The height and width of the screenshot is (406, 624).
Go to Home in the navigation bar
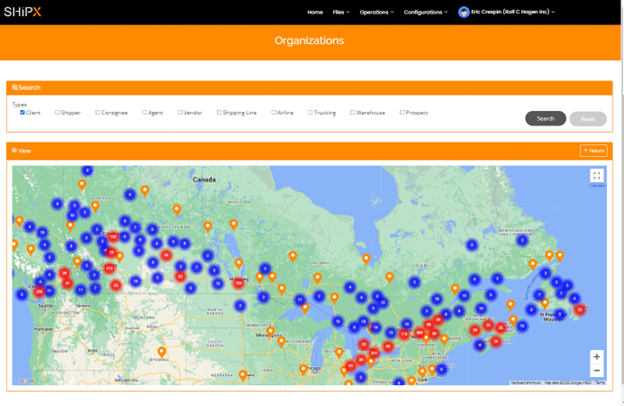pos(315,12)
